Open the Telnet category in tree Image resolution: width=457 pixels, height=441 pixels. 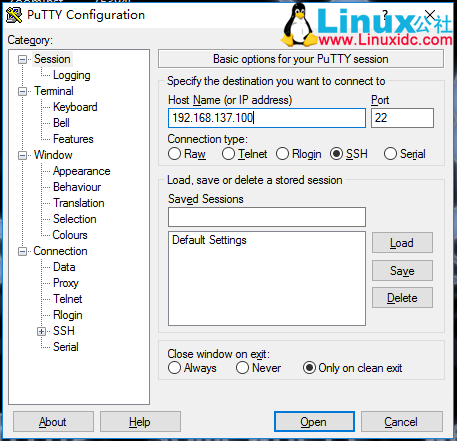pyautogui.click(x=68, y=299)
